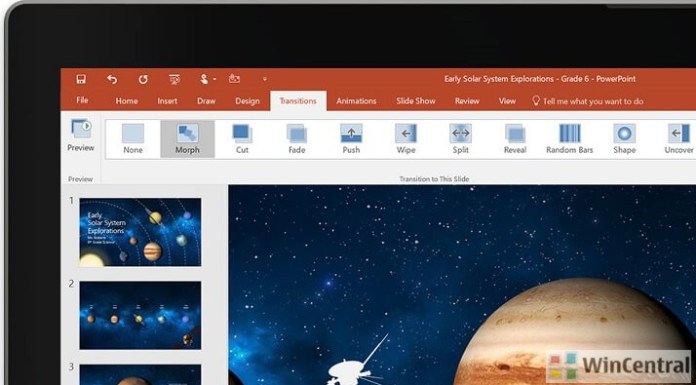Apply the Uncover transition
This screenshot has height=385, width=696.
coord(678,139)
